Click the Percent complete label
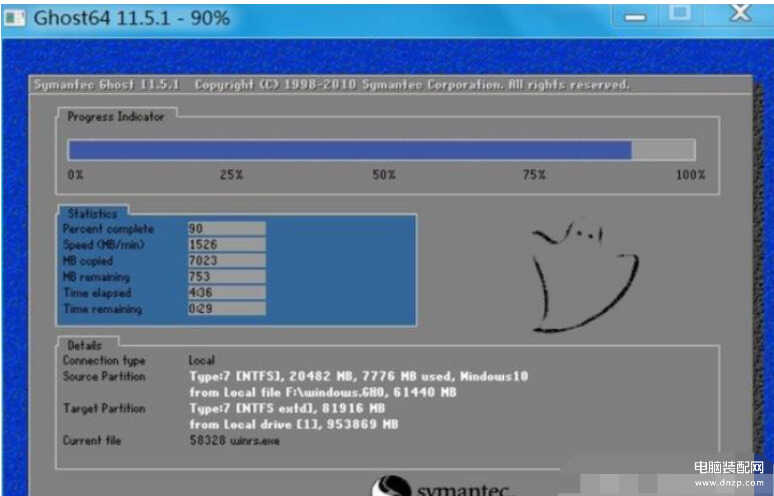Image resolution: width=774 pixels, height=496 pixels. pos(109,229)
